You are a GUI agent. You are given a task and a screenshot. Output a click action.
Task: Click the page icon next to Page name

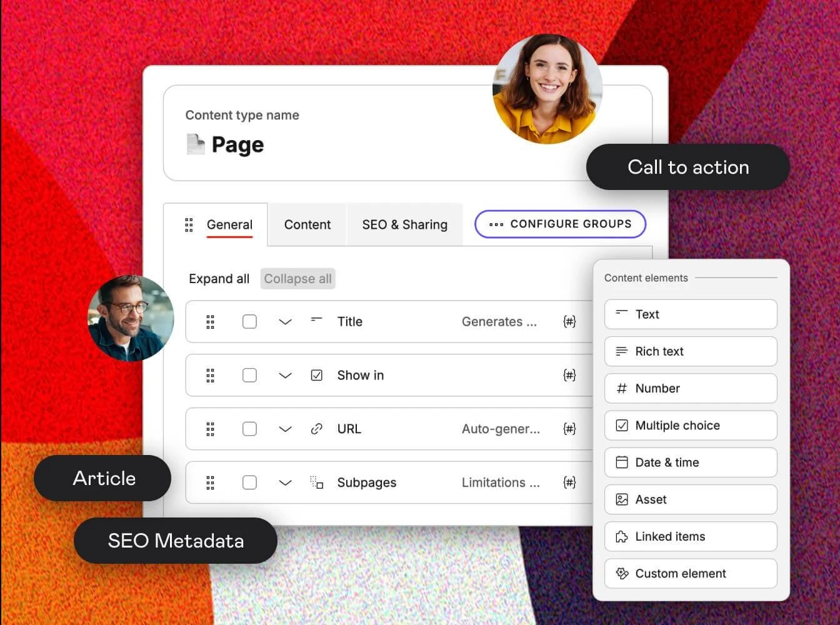click(196, 144)
